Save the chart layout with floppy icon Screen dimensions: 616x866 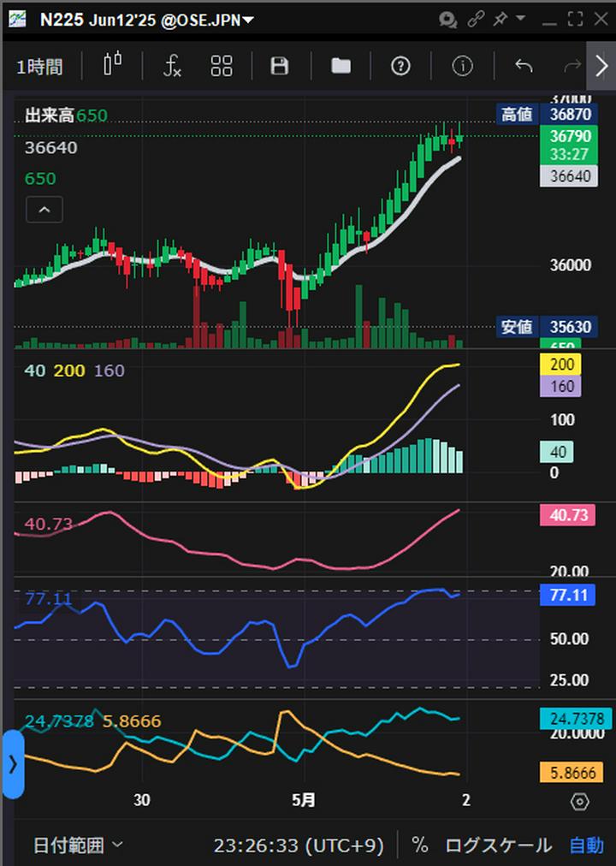point(280,66)
